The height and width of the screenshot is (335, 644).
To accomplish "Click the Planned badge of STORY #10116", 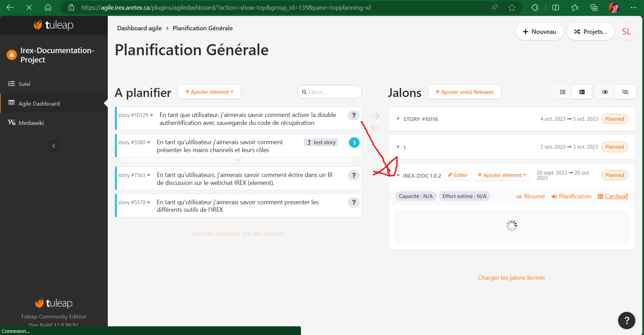I will point(615,119).
